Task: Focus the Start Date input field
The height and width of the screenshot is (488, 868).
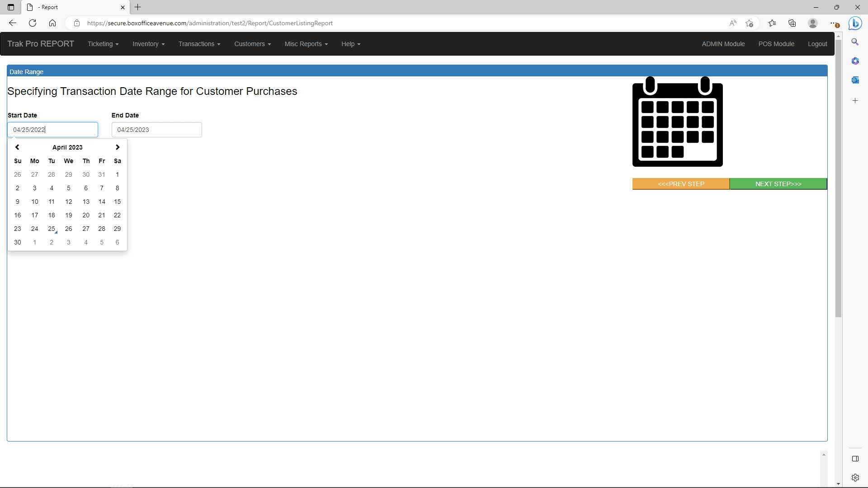Action: [x=53, y=130]
